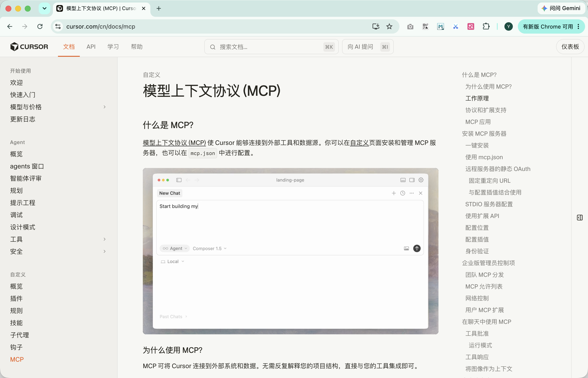Click the search magnifier icon
The width and height of the screenshot is (588, 378).
point(213,47)
